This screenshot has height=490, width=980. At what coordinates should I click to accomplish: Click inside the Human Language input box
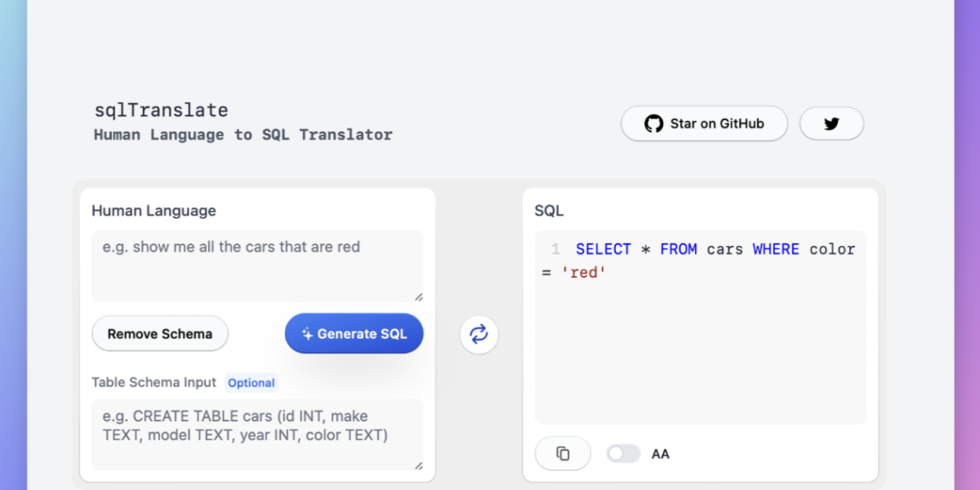[x=257, y=265]
